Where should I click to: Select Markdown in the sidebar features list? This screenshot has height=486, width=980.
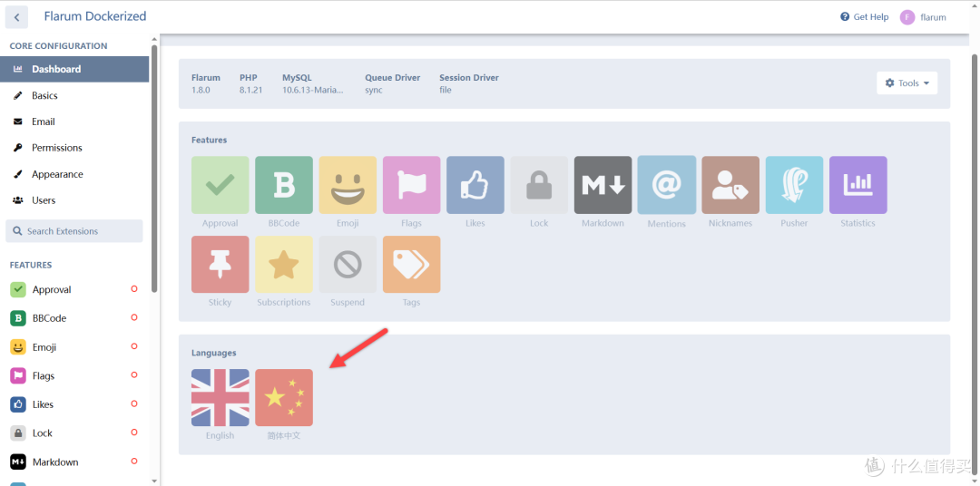[x=74, y=462]
